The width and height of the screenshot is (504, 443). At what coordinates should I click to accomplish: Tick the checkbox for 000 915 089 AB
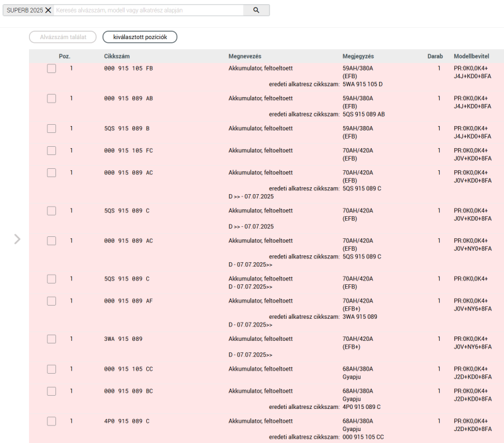coord(52,98)
